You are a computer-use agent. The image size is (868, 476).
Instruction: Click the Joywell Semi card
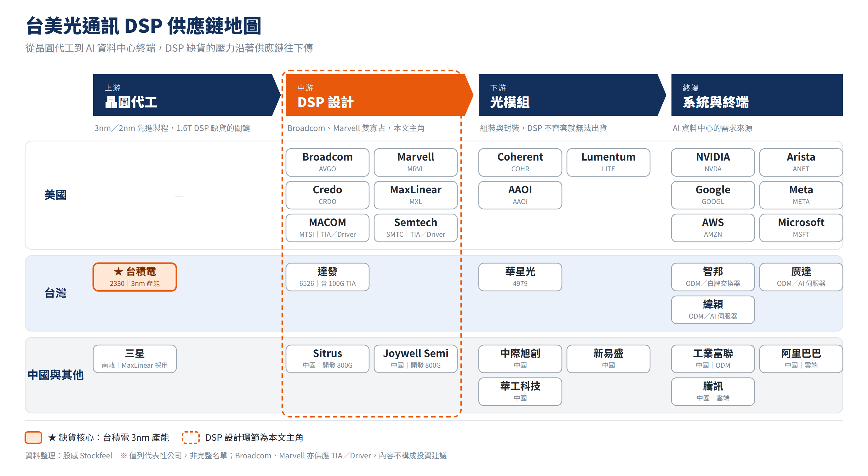tap(415, 359)
